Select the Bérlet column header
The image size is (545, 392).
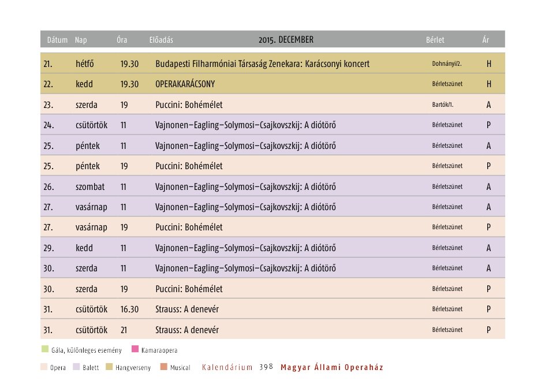coord(435,40)
